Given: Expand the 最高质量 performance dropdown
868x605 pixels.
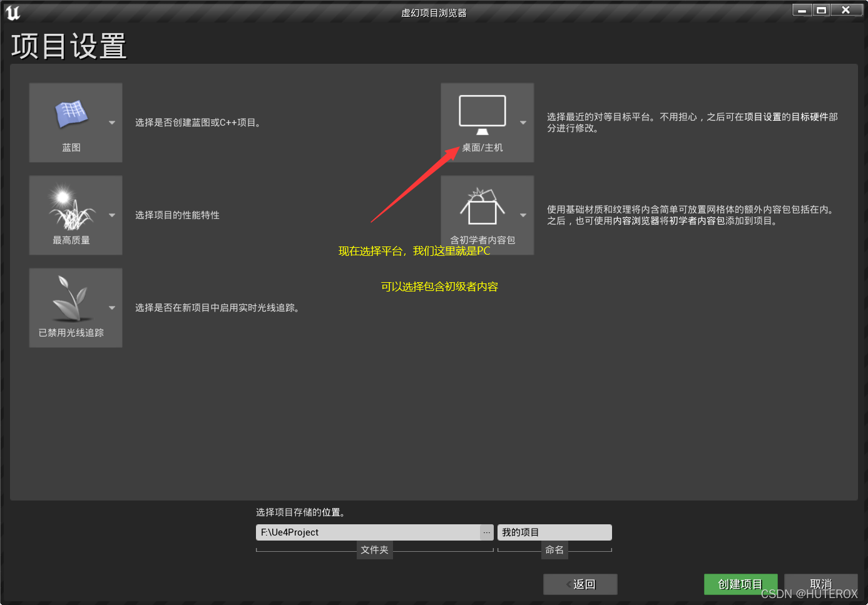Looking at the screenshot, I should point(112,215).
